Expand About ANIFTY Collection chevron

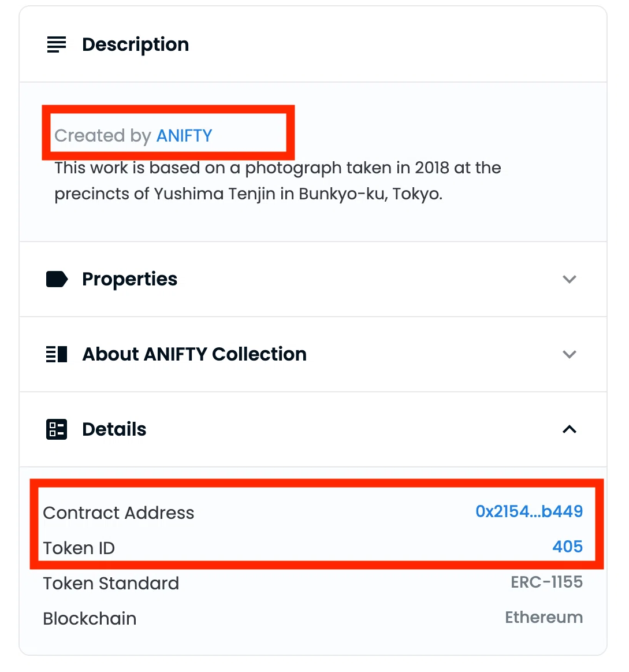(x=569, y=354)
